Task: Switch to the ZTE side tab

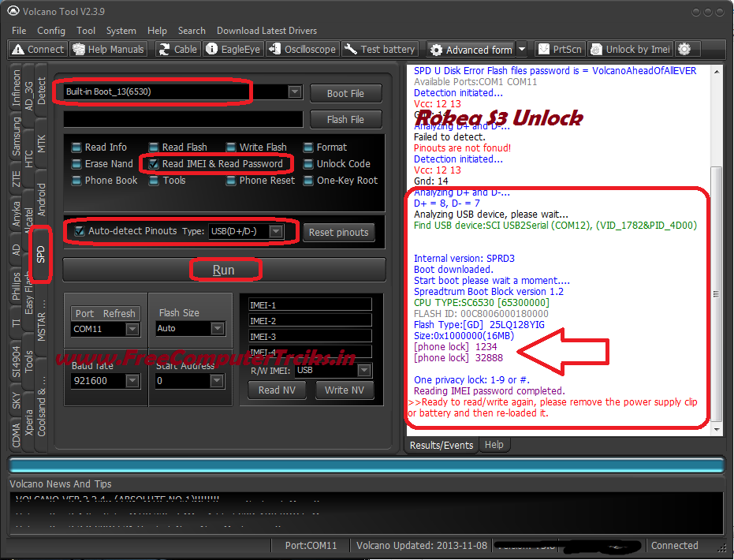Action: point(17,179)
